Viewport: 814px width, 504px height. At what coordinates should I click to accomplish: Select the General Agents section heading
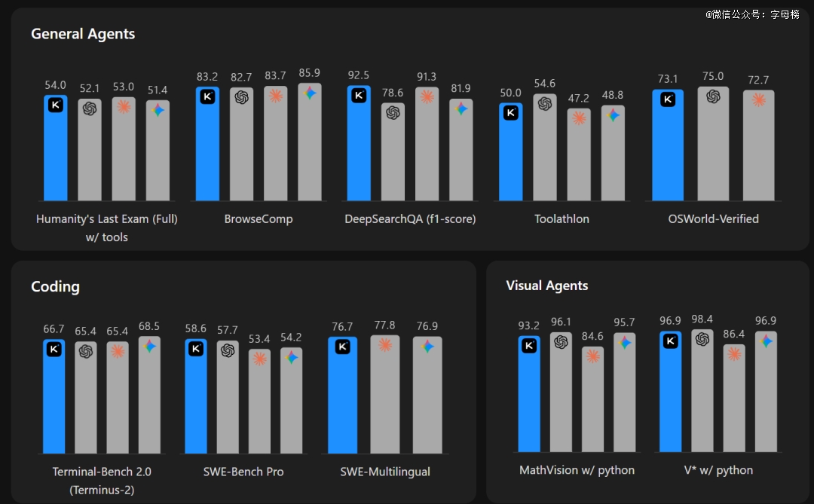(83, 34)
